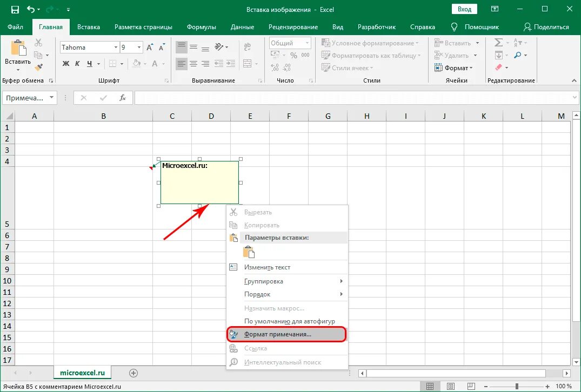Open Порядок submenu in context menu
The width and height of the screenshot is (581, 392).
(287, 294)
